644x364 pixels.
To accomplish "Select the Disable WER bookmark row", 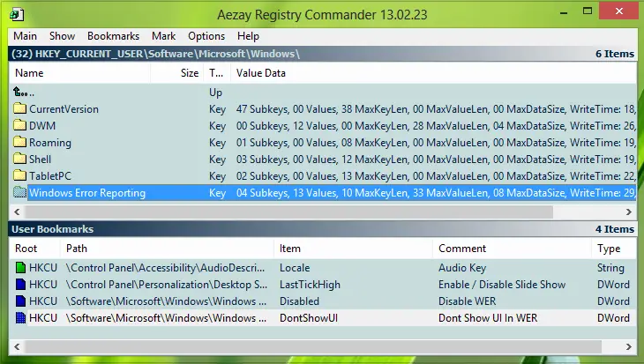I will (x=322, y=301).
